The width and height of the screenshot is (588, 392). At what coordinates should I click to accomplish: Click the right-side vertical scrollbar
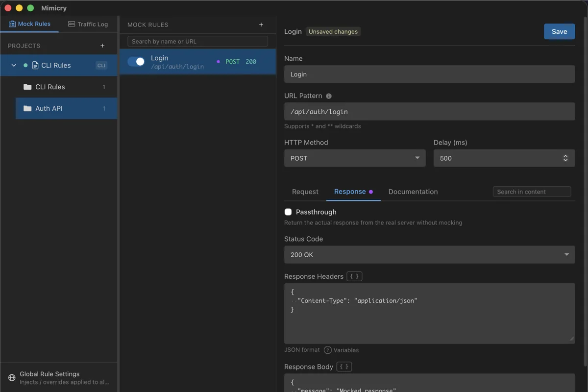coord(586,191)
